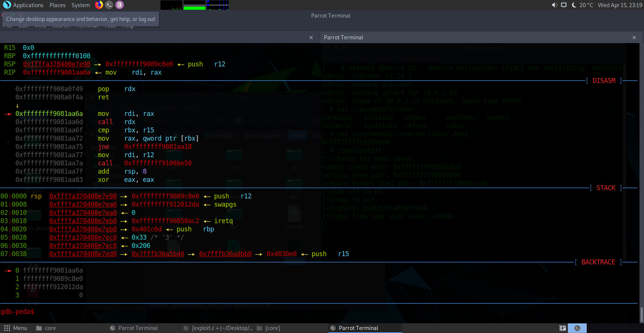
Task: Open the volume control icon
Action: pos(554,5)
